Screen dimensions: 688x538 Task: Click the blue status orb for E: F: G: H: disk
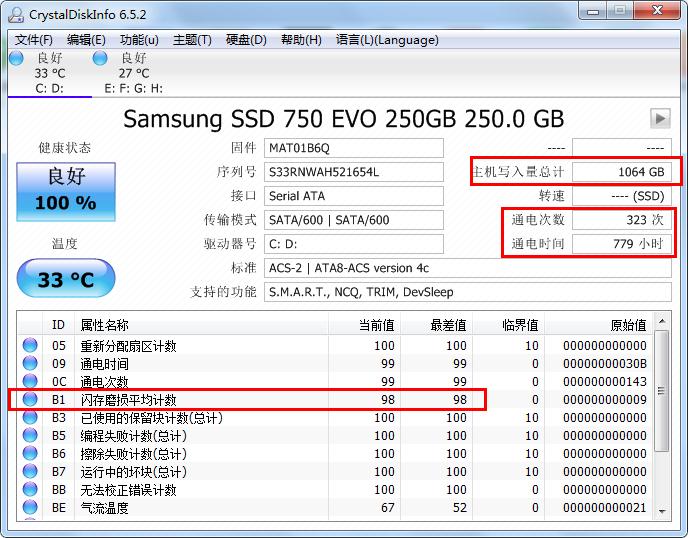[100, 58]
